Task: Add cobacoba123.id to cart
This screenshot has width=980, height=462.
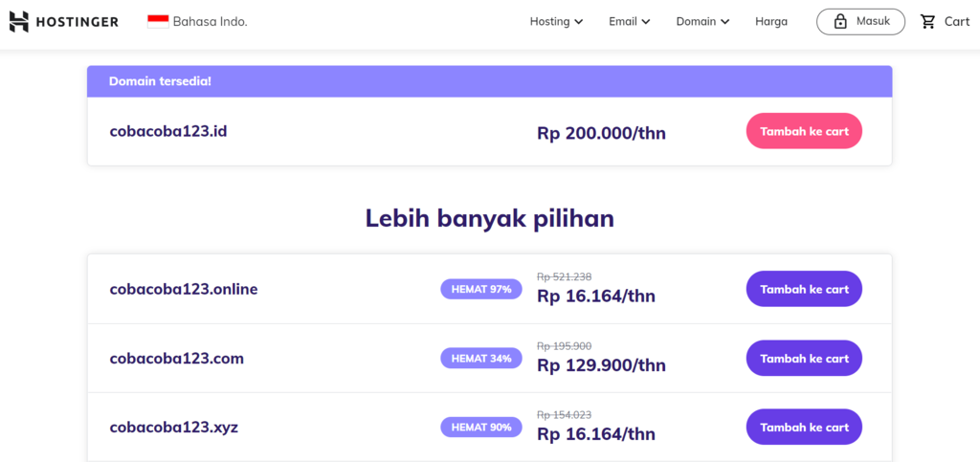Action: tap(804, 131)
